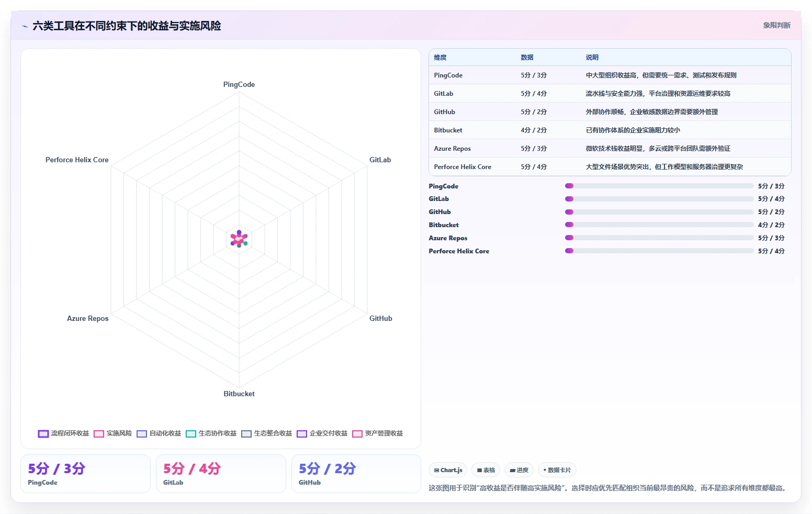812x514 pixels.
Task: Click the 进度 tag pill
Action: 519,470
